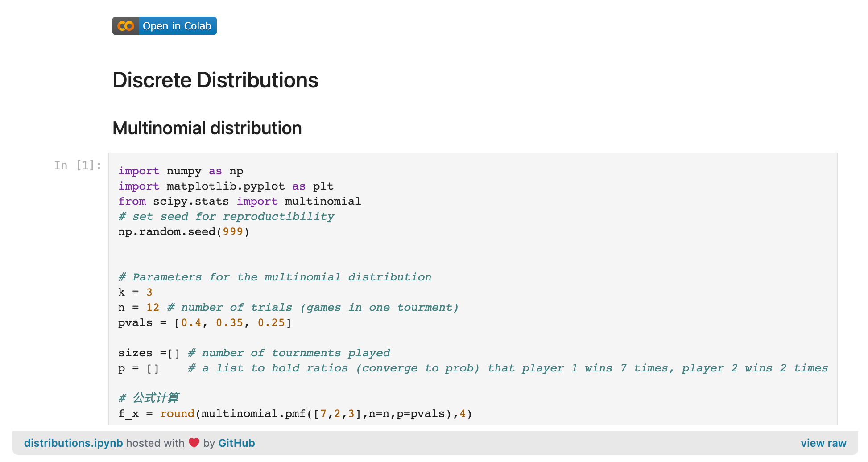Click the "Multinomial distribution" subheading
This screenshot has width=868, height=462.
point(207,128)
